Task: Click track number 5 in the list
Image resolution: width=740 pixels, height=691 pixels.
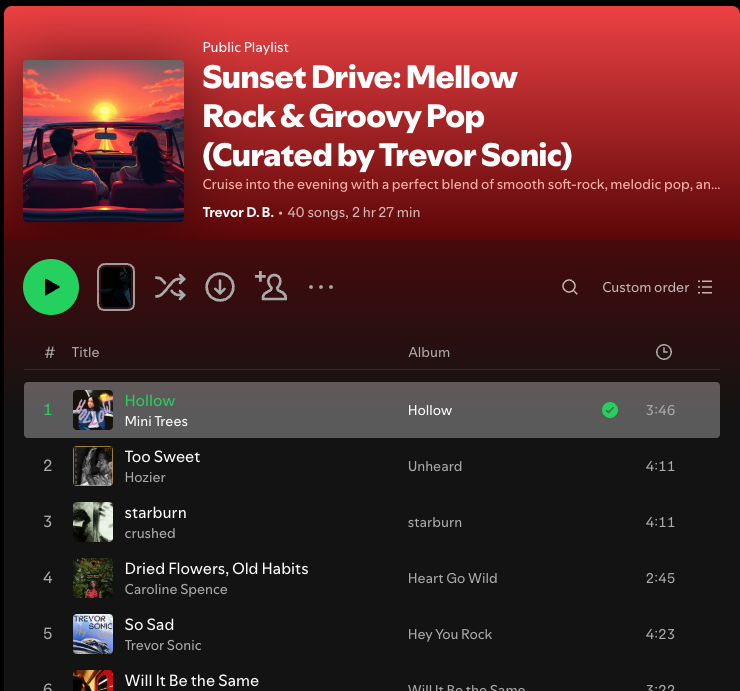Action: (x=48, y=633)
